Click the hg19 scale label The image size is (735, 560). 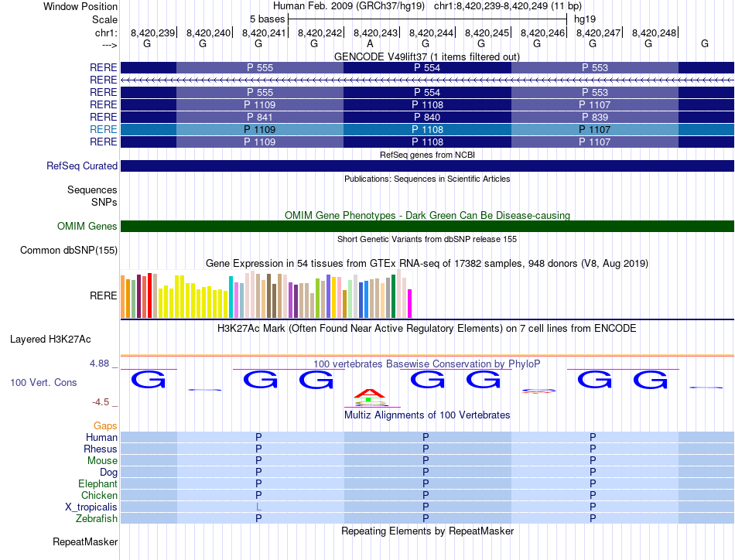[585, 19]
